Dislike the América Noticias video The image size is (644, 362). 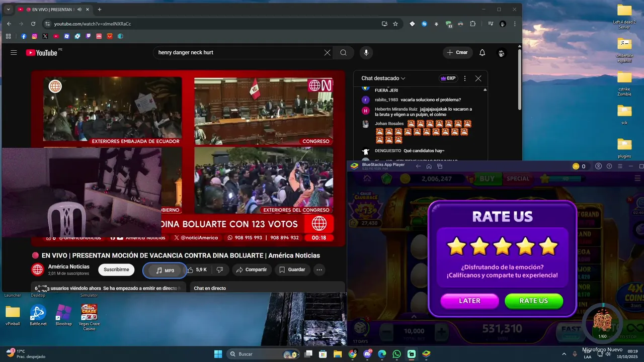click(220, 270)
